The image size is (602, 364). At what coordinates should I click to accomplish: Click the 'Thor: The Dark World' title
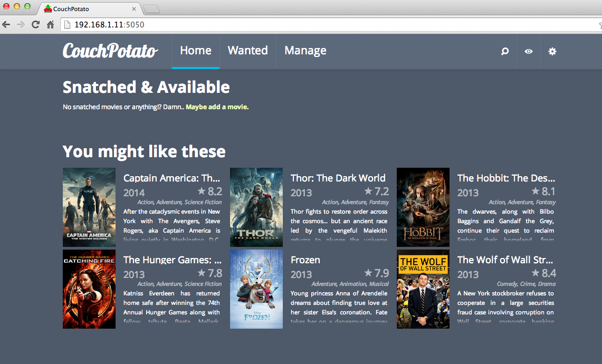pos(338,178)
